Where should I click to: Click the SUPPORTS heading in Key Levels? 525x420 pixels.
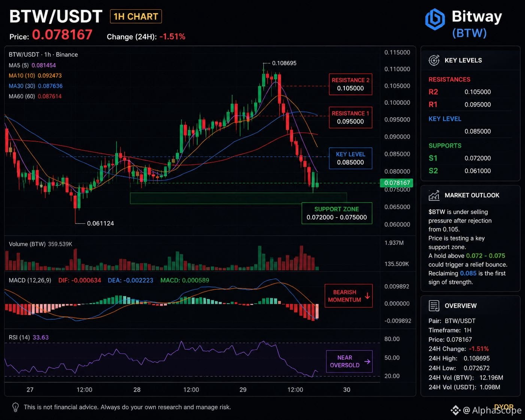(445, 146)
